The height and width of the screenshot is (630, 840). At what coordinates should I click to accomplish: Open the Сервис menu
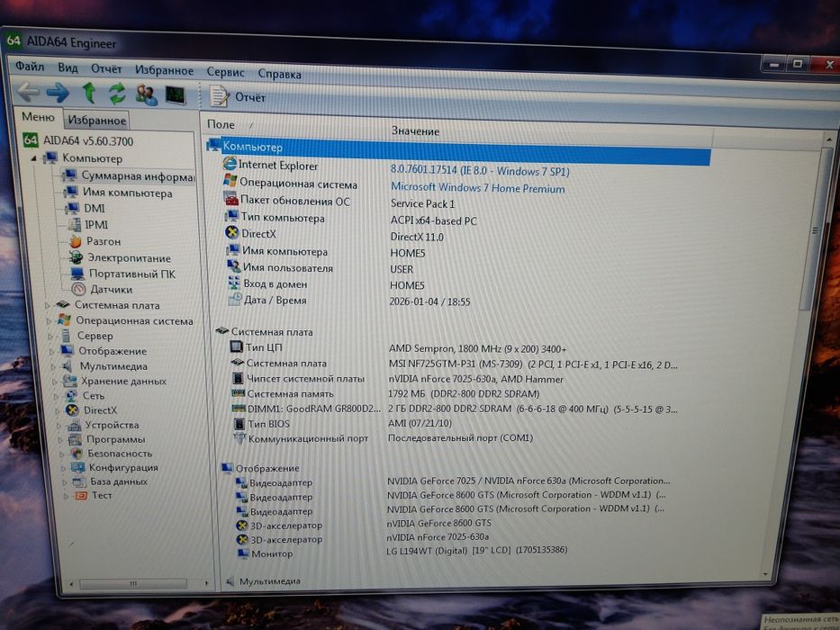[x=225, y=72]
